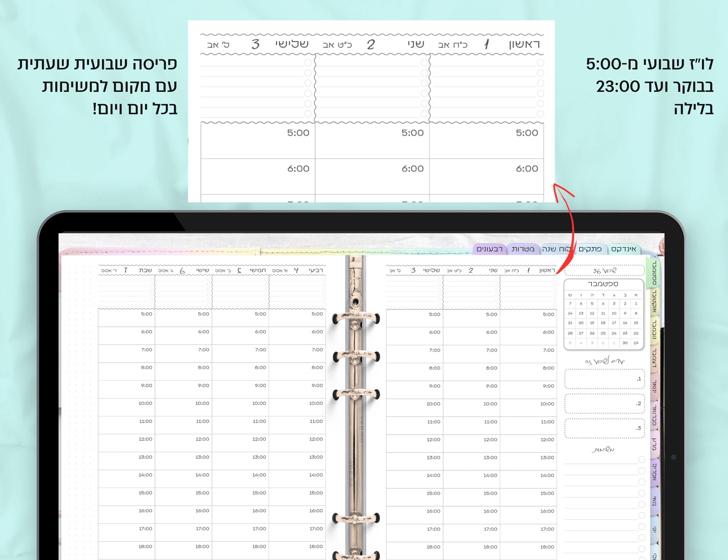728x560 pixels.
Task: Click the משימות heading on the tablet
Action: [603, 449]
